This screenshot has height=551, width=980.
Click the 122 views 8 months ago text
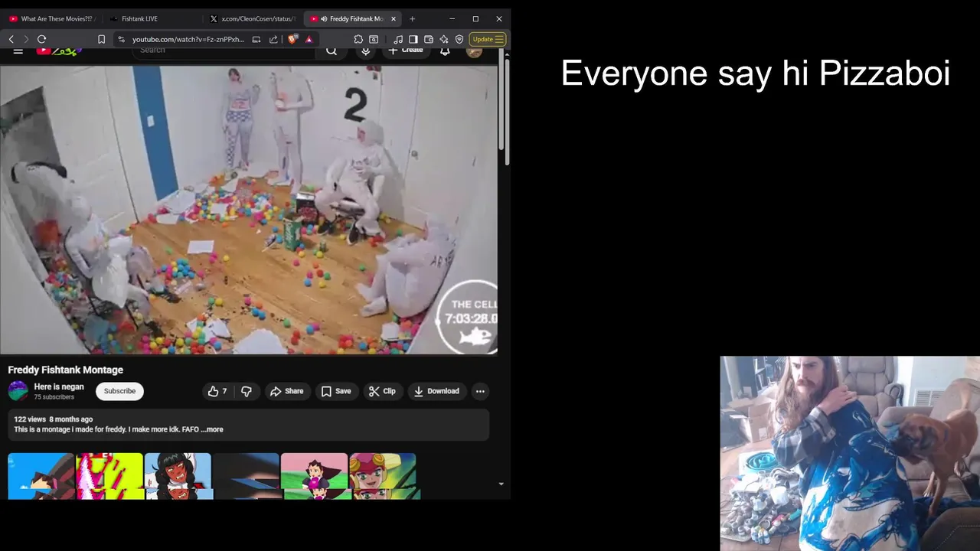point(53,419)
